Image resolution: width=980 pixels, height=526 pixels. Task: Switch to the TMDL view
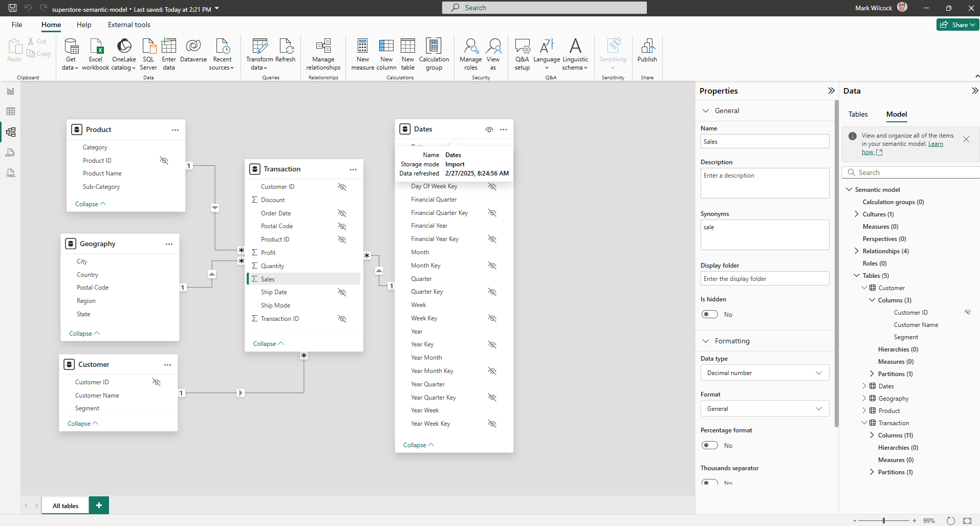11,173
